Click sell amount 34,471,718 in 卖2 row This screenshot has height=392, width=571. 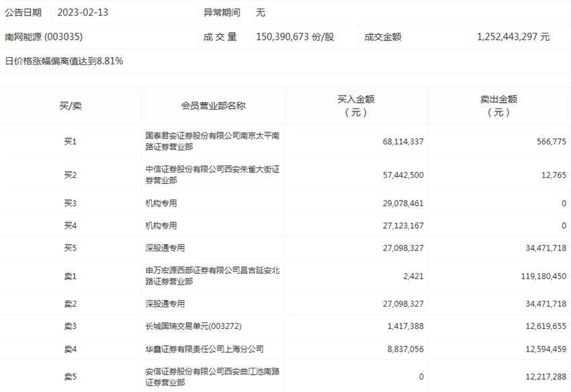(x=546, y=304)
